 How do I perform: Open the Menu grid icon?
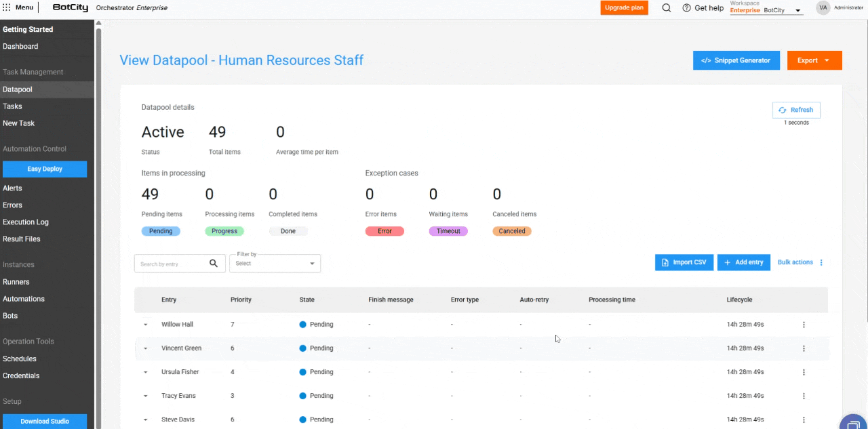pyautogui.click(x=7, y=7)
